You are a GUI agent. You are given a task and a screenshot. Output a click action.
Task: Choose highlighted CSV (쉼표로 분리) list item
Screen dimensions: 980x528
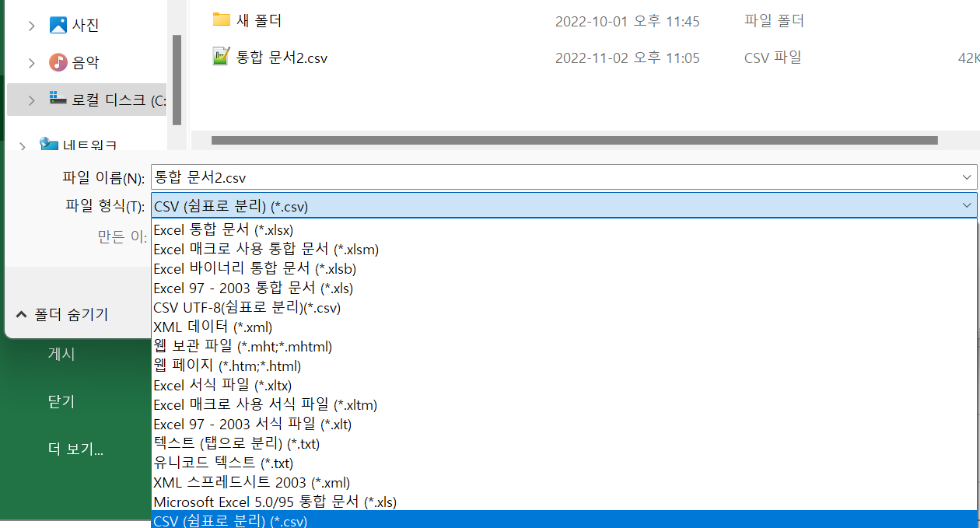[564, 519]
